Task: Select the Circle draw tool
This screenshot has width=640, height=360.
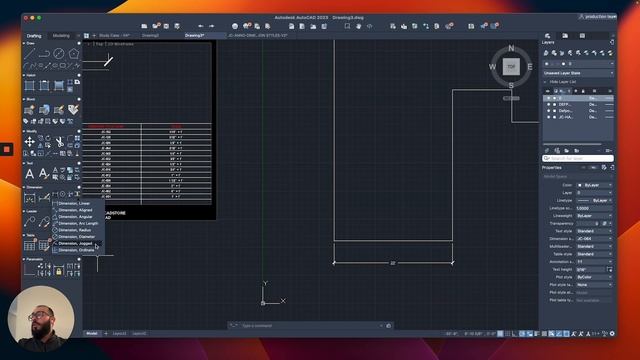Action: 59,53
